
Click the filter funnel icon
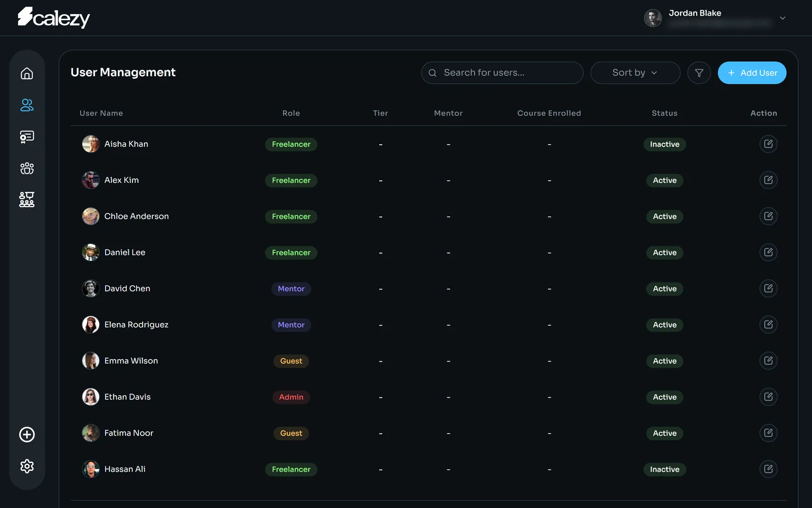[x=699, y=73]
